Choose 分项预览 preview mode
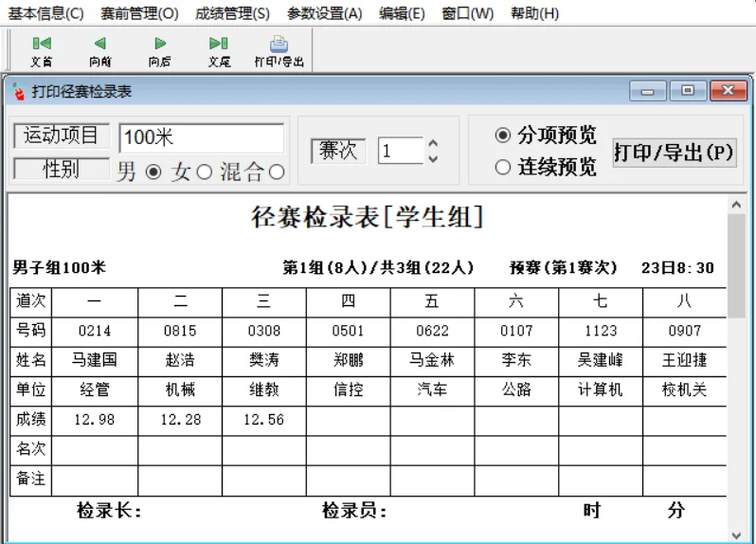756x544 pixels. tap(502, 135)
